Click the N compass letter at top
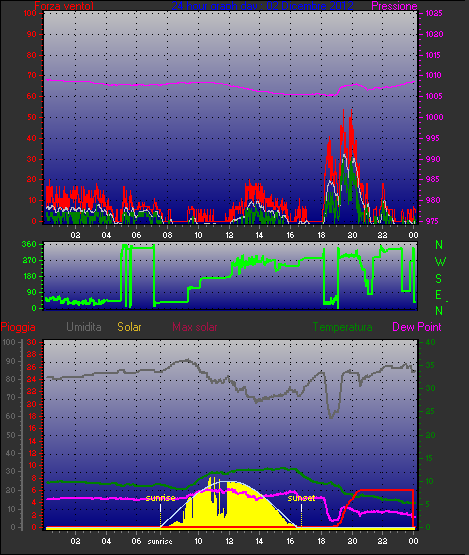 [x=439, y=245]
